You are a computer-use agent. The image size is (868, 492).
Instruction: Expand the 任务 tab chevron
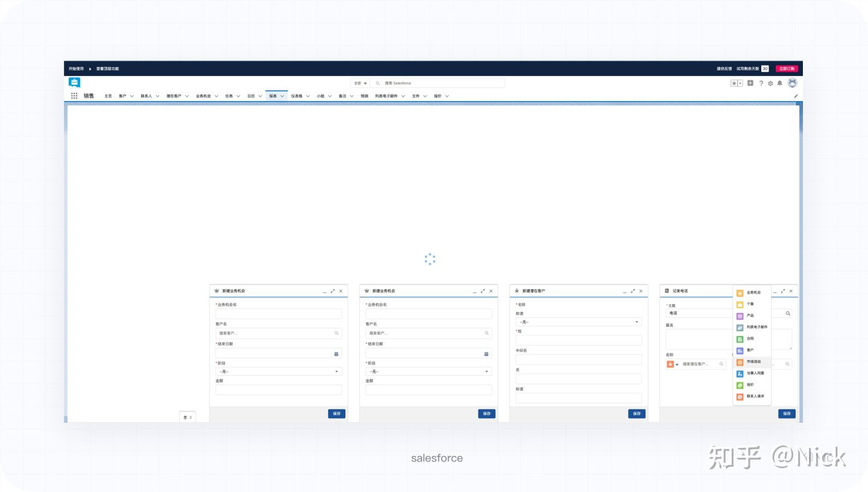tap(238, 96)
